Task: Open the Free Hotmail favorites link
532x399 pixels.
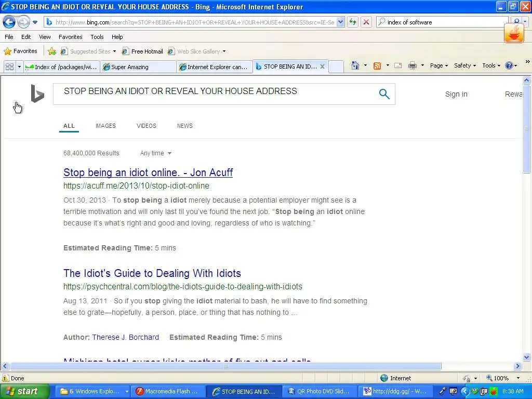Action: point(142,51)
